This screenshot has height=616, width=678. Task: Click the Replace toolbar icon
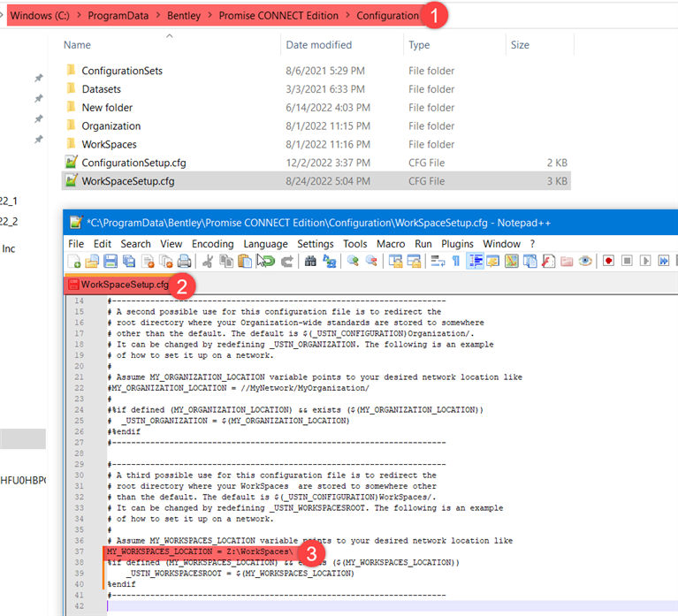(x=329, y=261)
